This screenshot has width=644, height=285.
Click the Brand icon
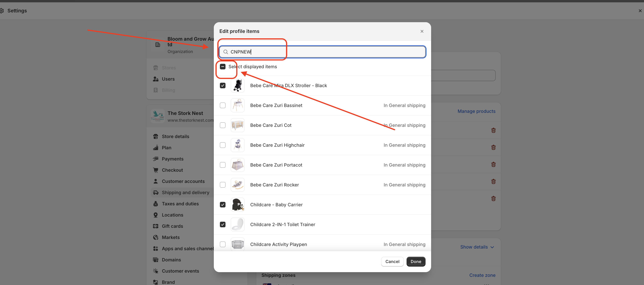coord(155,282)
